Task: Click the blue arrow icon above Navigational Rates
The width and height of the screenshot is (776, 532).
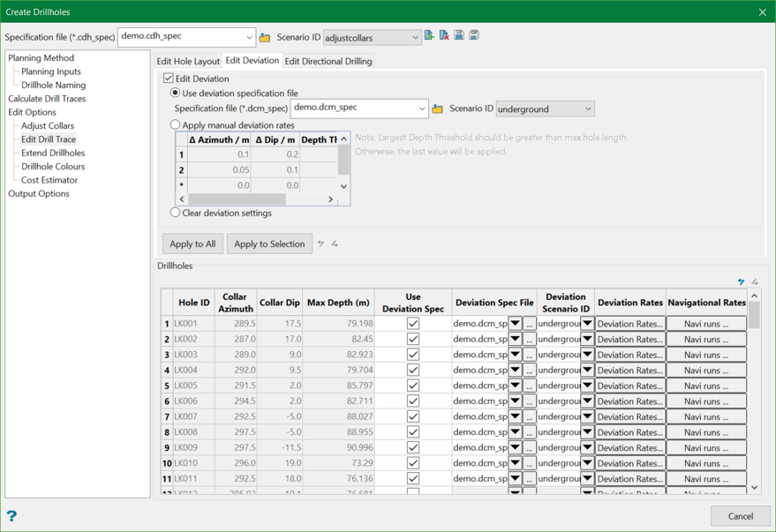Action: coord(741,282)
